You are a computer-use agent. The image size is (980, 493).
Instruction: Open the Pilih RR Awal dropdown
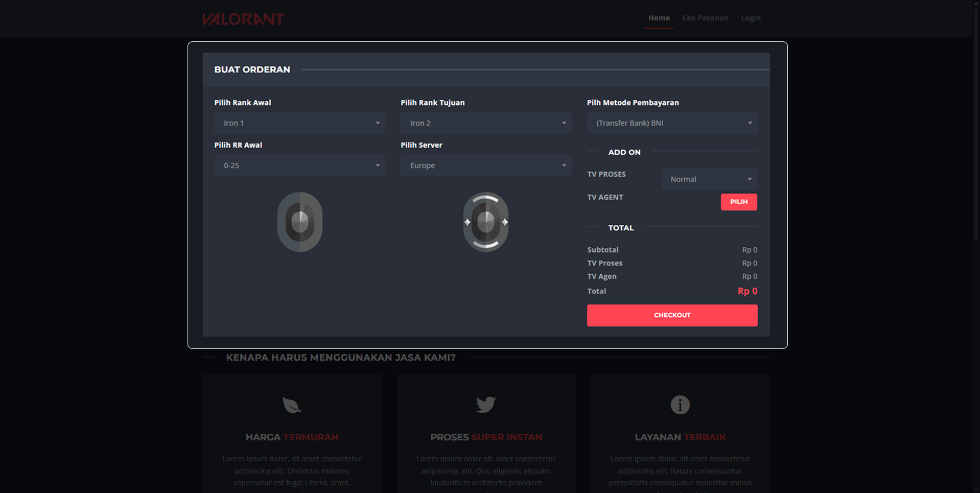pyautogui.click(x=299, y=166)
